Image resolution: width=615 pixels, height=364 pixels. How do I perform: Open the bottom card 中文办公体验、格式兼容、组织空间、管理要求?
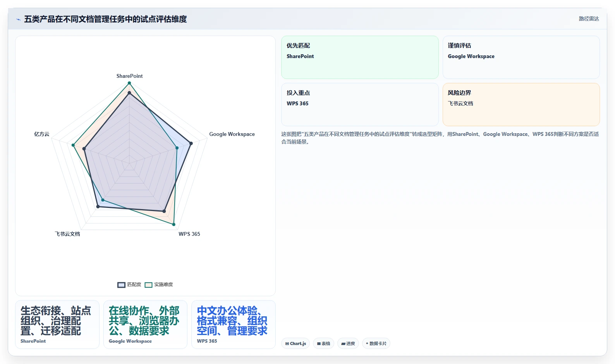tap(234, 325)
